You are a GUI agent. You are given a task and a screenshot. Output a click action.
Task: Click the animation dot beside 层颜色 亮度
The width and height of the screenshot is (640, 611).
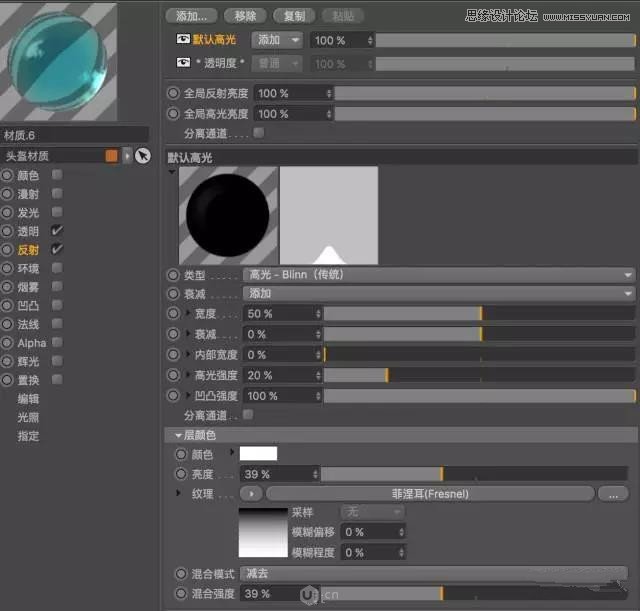(x=181, y=474)
